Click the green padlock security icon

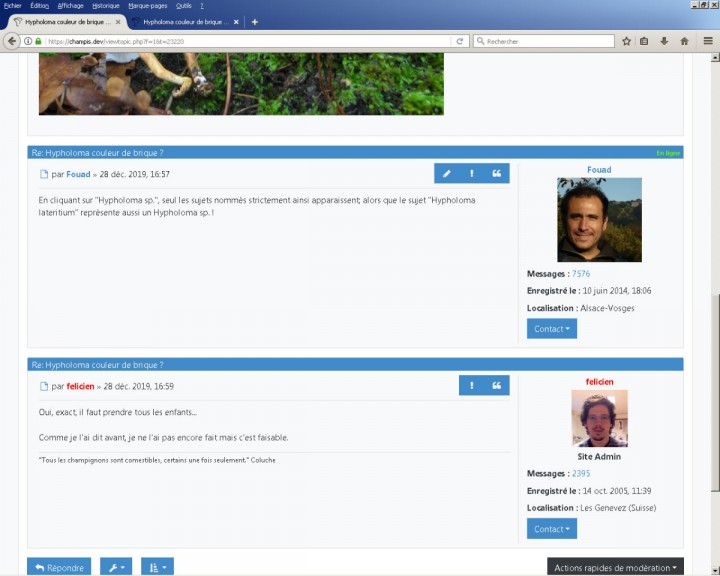point(39,41)
